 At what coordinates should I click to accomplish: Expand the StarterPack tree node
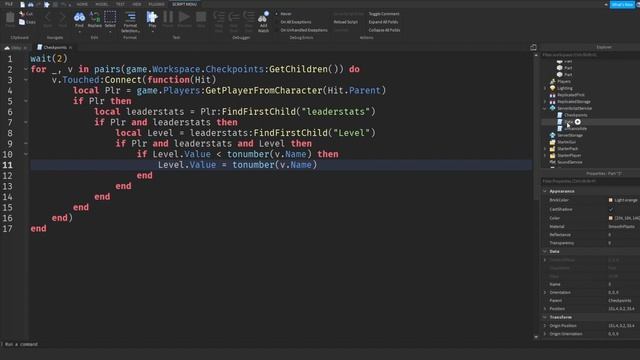545,149
